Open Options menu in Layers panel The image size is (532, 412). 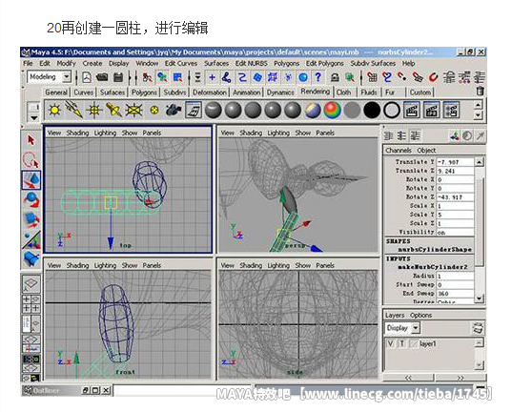(420, 316)
